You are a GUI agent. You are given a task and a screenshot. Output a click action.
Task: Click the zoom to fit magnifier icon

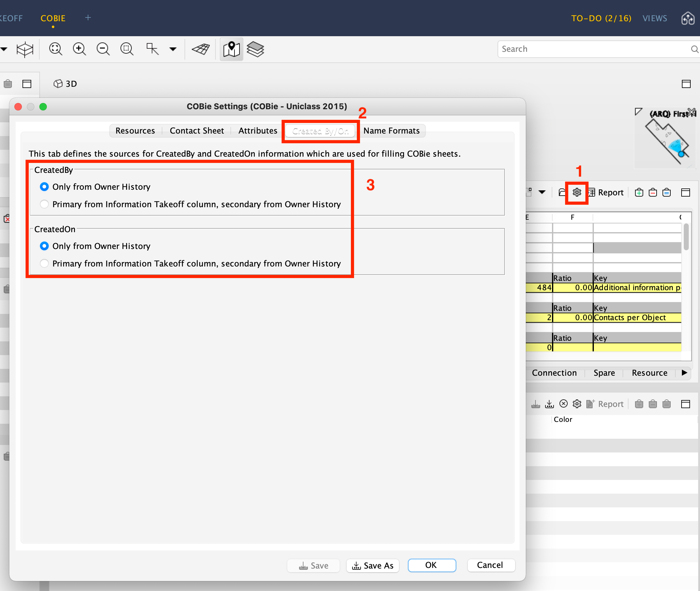pos(56,49)
